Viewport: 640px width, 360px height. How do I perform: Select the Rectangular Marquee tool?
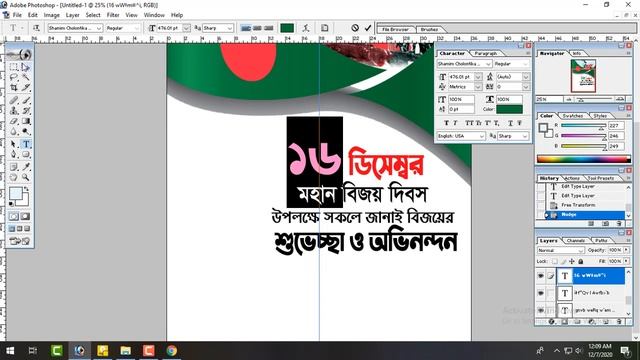(x=13, y=67)
